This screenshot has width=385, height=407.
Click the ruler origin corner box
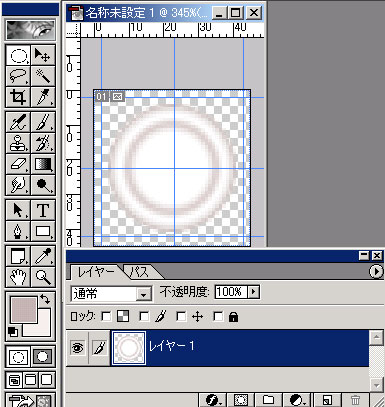pos(73,30)
